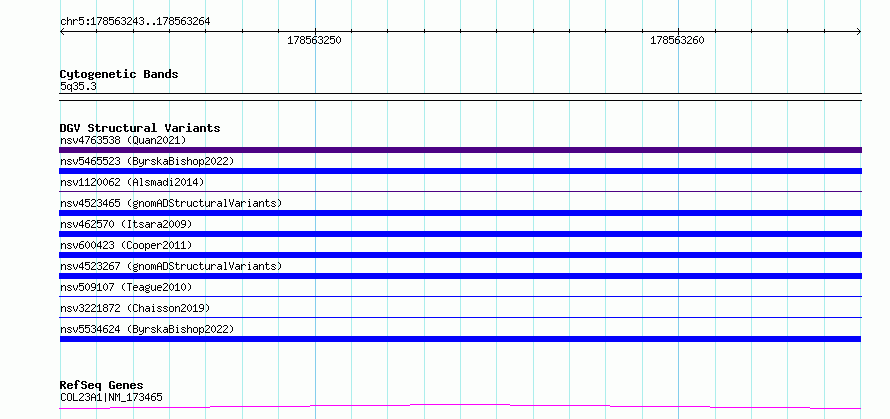Click the 5q35.3 cytogenetic band bar
The image size is (890, 419).
pos(460,97)
